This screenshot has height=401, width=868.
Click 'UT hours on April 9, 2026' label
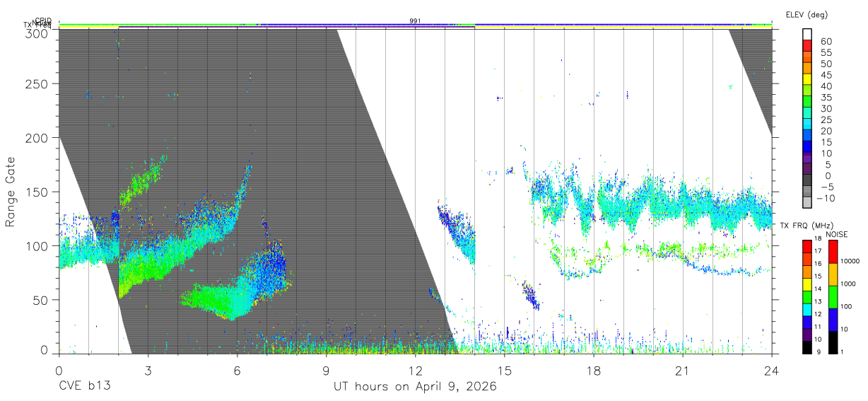point(415,387)
